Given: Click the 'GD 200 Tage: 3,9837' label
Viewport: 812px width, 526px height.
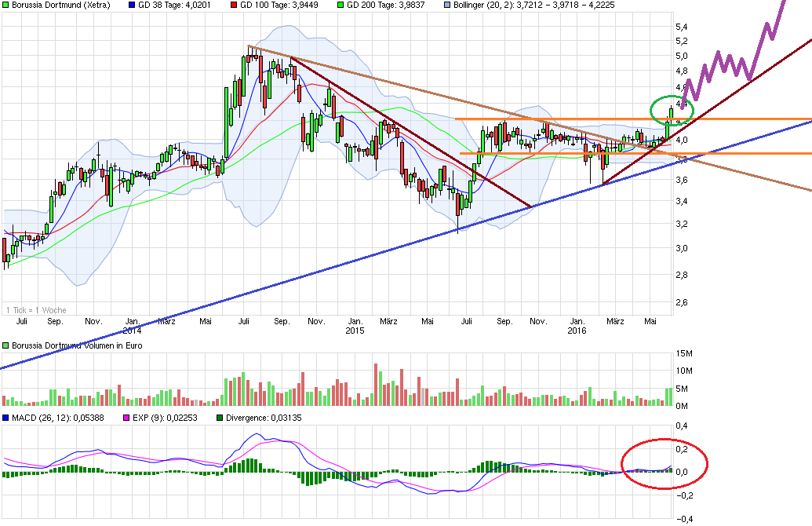Looking at the screenshot, I should click(386, 5).
